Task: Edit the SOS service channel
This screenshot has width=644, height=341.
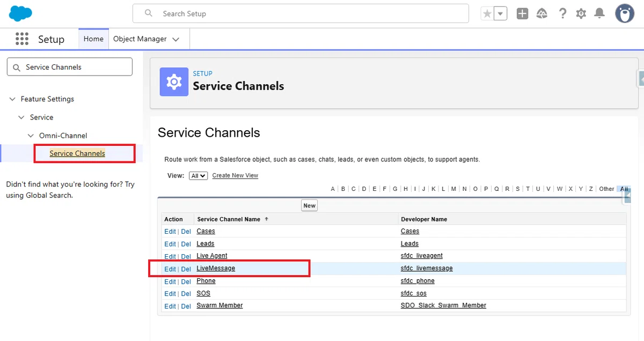Action: click(x=170, y=294)
